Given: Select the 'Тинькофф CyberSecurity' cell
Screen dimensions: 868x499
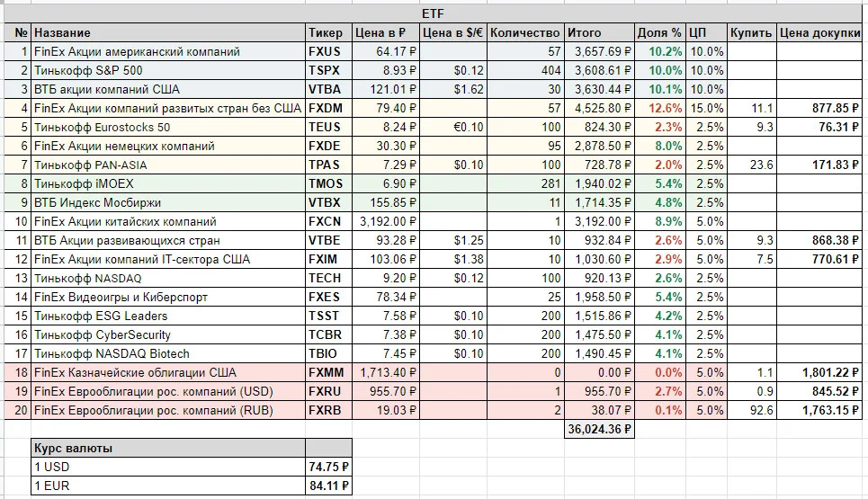Looking at the screenshot, I should (x=168, y=334).
